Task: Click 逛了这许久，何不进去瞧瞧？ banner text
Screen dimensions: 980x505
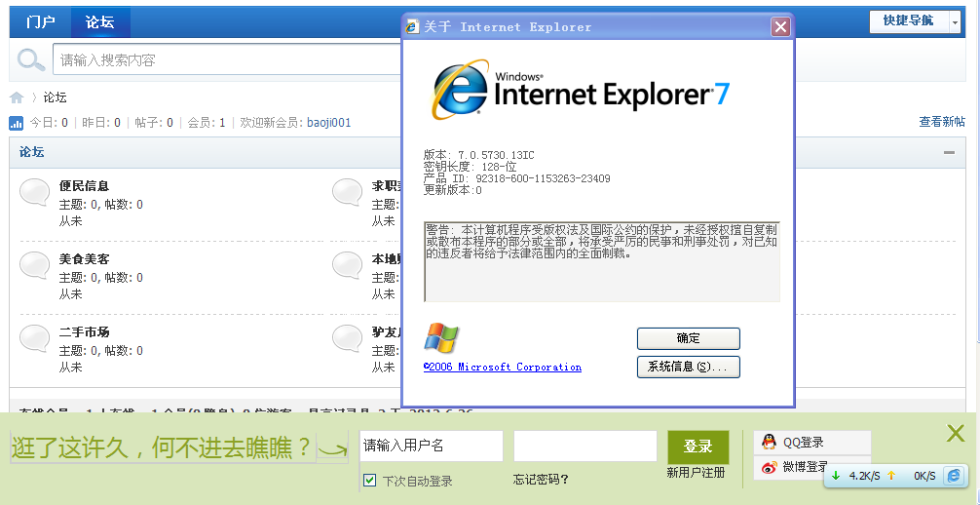Action: (162, 447)
